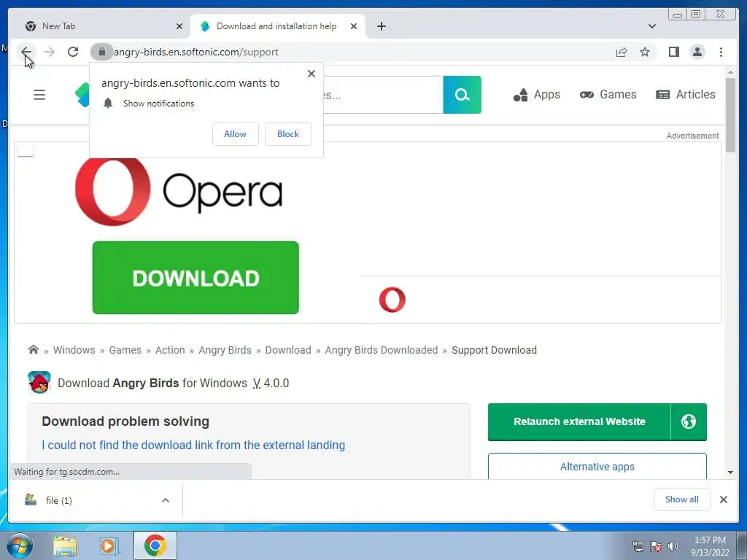The width and height of the screenshot is (747, 560).
Task: Click green DOWNLOAD Opera ad button
Action: pos(196,278)
